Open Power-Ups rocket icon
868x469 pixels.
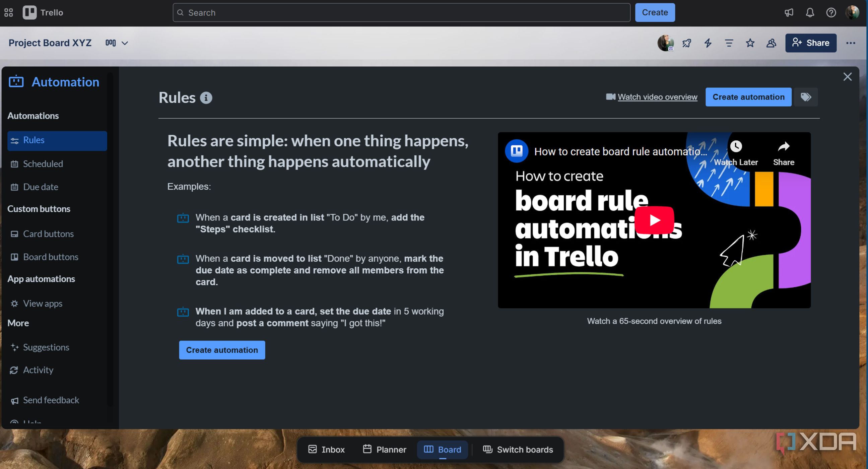(x=687, y=43)
